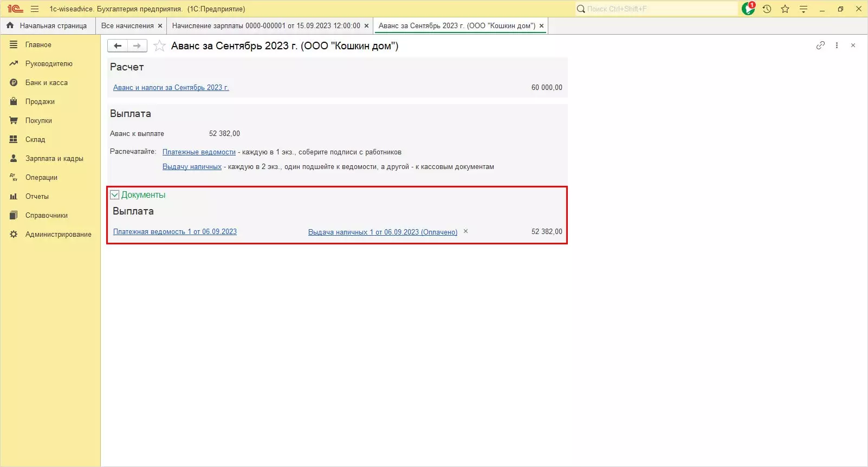Click the Главное sidebar icon
Image resolution: width=868 pixels, height=467 pixels.
[14, 44]
